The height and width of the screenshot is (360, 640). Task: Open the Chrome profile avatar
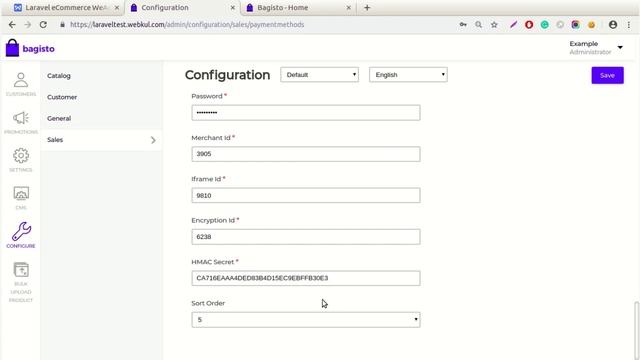(x=613, y=24)
